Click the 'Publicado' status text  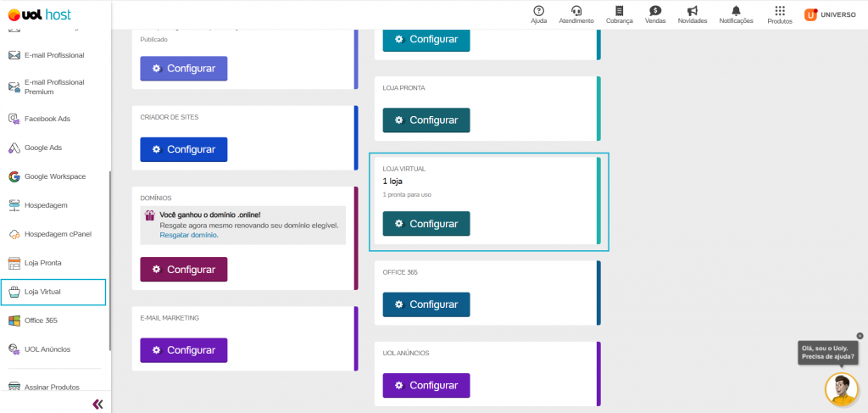(x=154, y=39)
